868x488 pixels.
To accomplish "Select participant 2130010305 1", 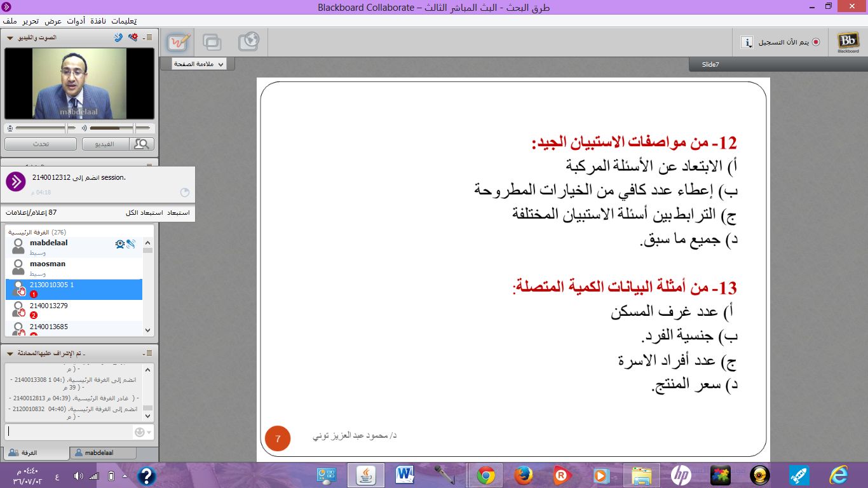I will (74, 290).
